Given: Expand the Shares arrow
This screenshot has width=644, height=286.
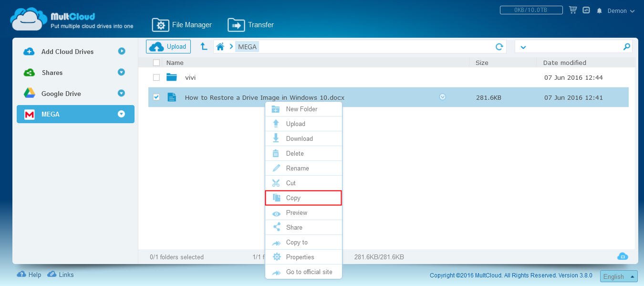Looking at the screenshot, I should (121, 72).
